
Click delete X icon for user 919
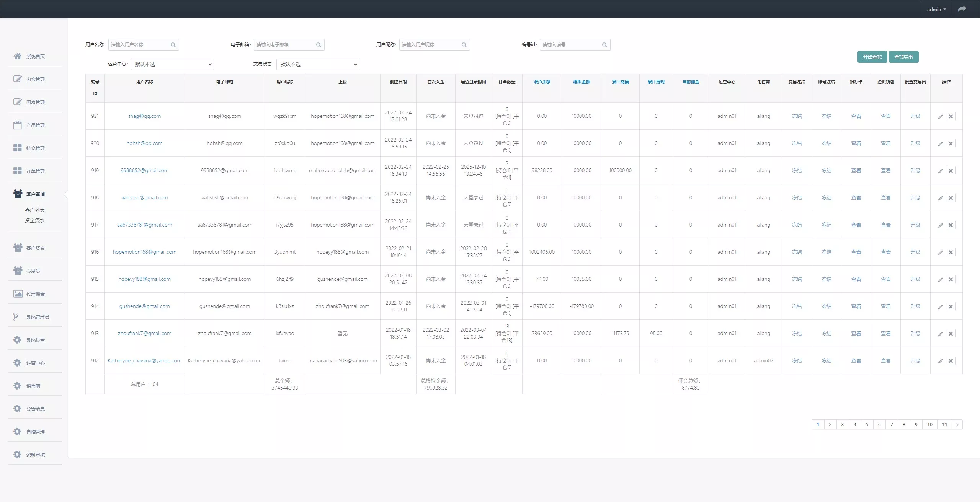coord(951,171)
